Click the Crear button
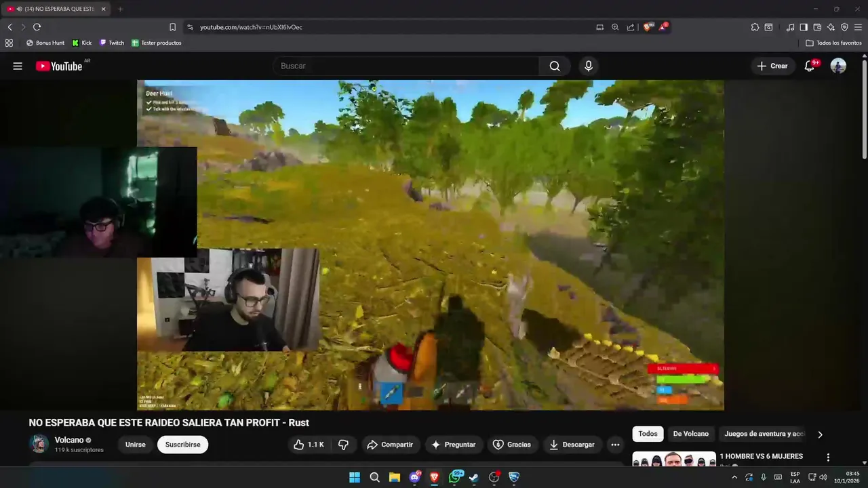Image resolution: width=868 pixels, height=488 pixels. pos(772,66)
